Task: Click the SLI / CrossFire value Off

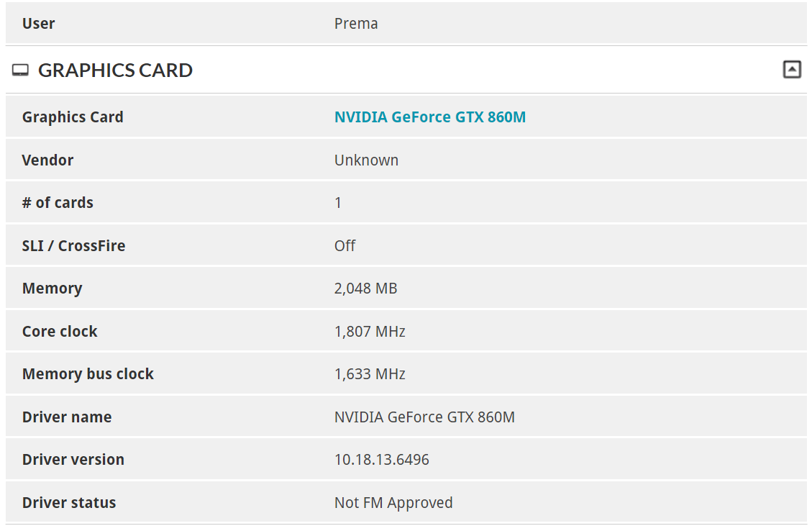Action: pyautogui.click(x=345, y=245)
